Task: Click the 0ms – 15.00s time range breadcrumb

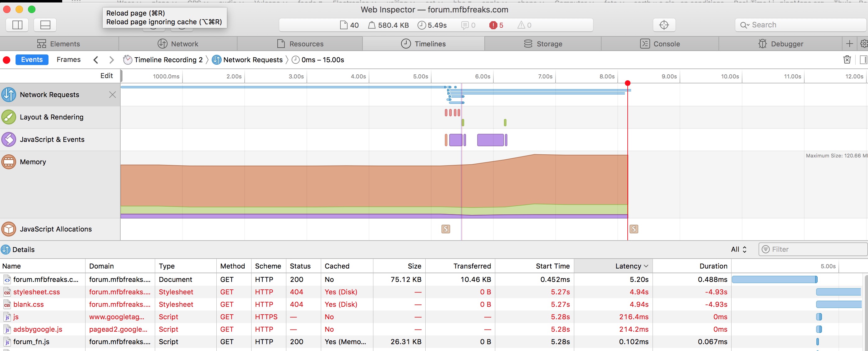Action: pyautogui.click(x=318, y=60)
